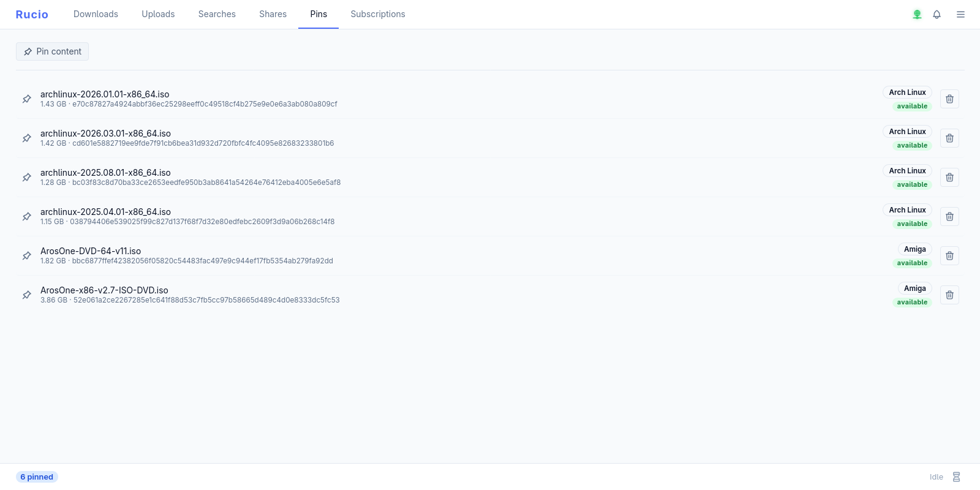Click the 1.82 GB hash line starting bbc6877ffe

pos(187,261)
